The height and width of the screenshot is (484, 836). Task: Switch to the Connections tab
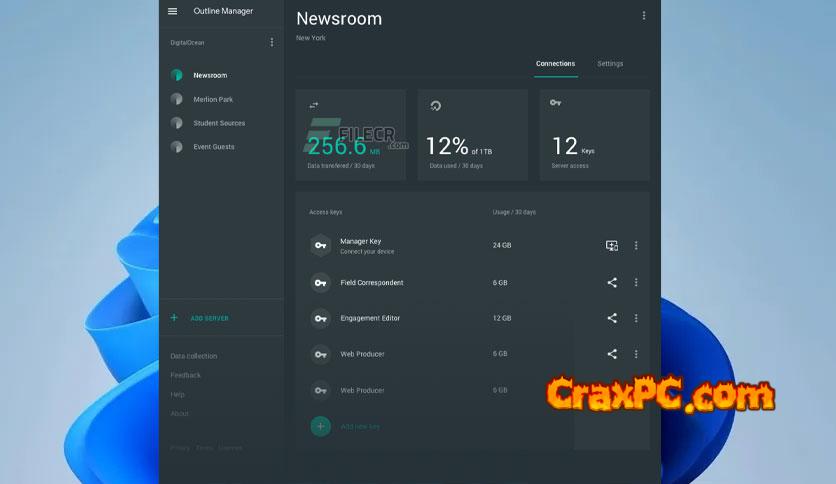click(555, 64)
